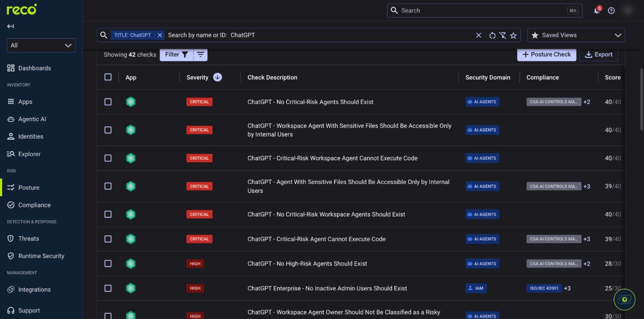This screenshot has width=644, height=319.
Task: Click the Security Domain column header
Action: pyautogui.click(x=488, y=77)
